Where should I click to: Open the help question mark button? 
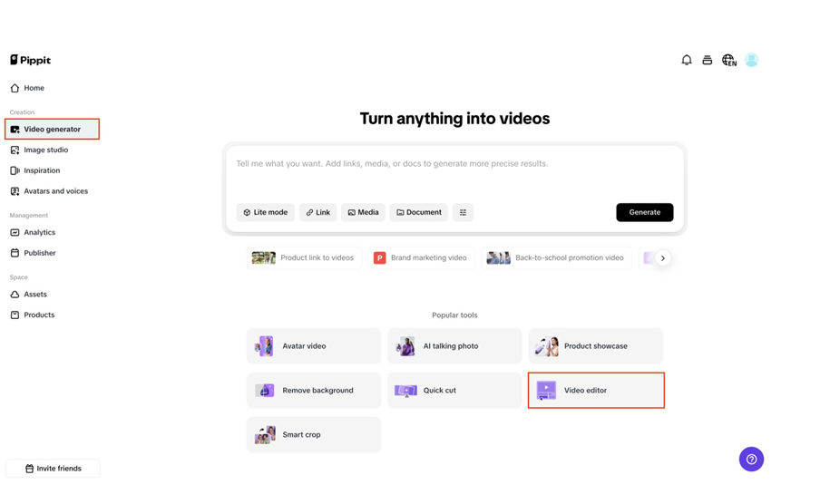[x=751, y=460]
